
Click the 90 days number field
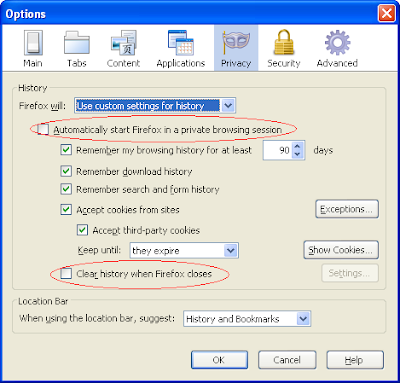pyautogui.click(x=278, y=150)
